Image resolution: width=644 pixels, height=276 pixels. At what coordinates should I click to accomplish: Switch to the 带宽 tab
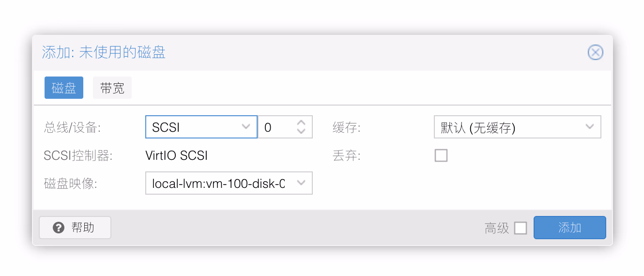click(x=112, y=88)
